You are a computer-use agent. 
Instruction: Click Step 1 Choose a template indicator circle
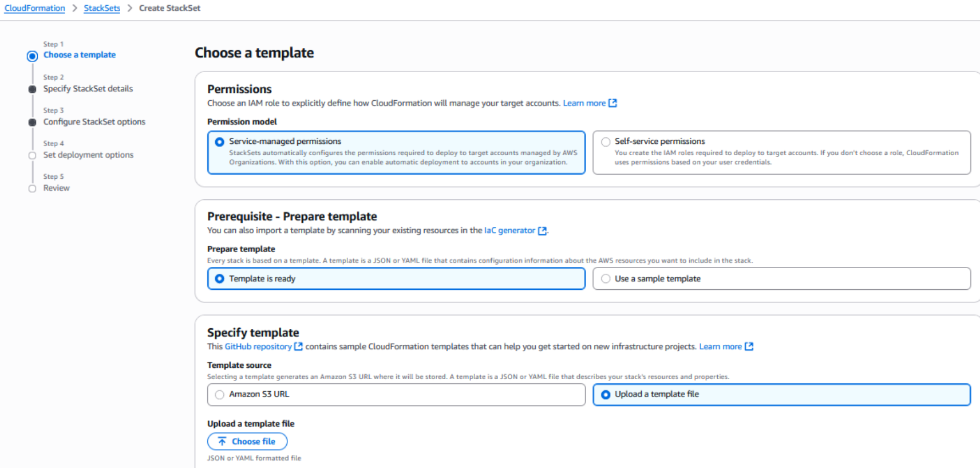tap(32, 56)
